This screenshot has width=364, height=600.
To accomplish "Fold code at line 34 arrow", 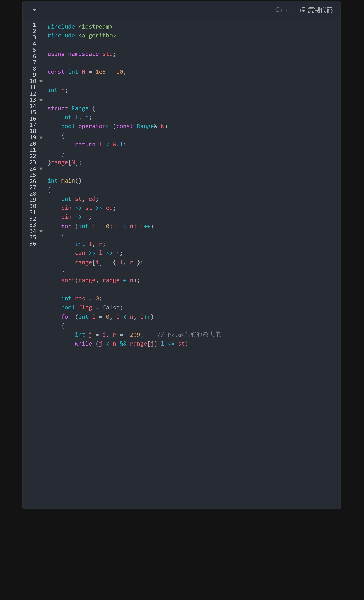I will [x=41, y=231].
